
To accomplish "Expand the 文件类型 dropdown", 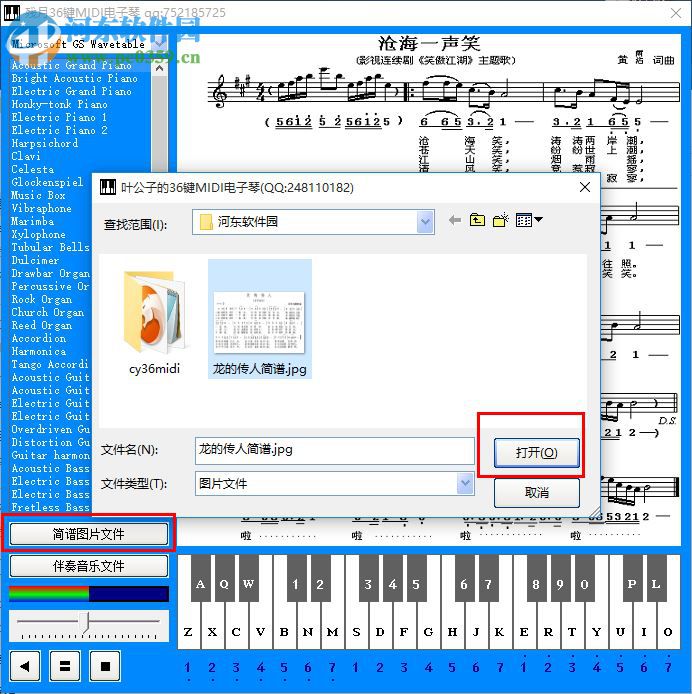I will (465, 483).
